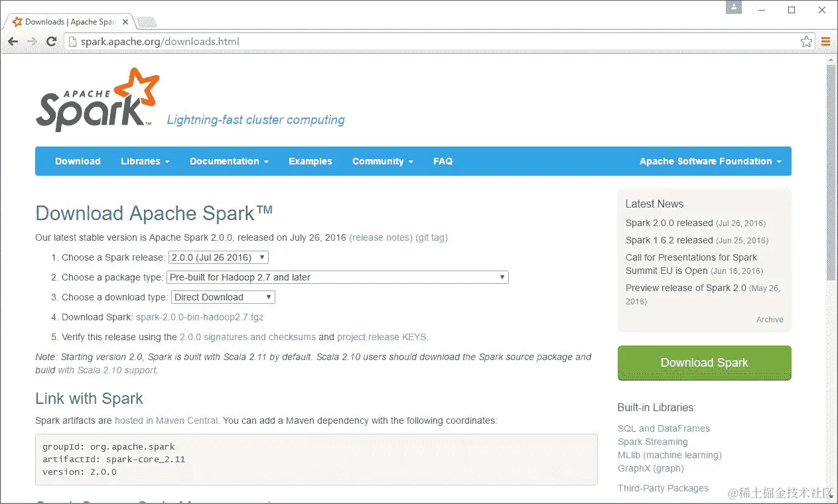Open the Chrome hamburger menu
This screenshot has height=504, width=838.
click(x=826, y=42)
